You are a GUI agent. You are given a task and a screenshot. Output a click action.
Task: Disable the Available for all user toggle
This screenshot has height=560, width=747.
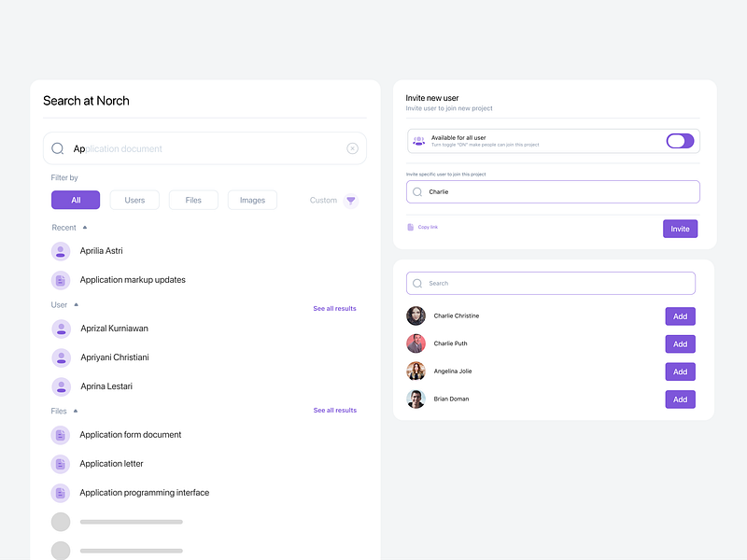pos(681,140)
